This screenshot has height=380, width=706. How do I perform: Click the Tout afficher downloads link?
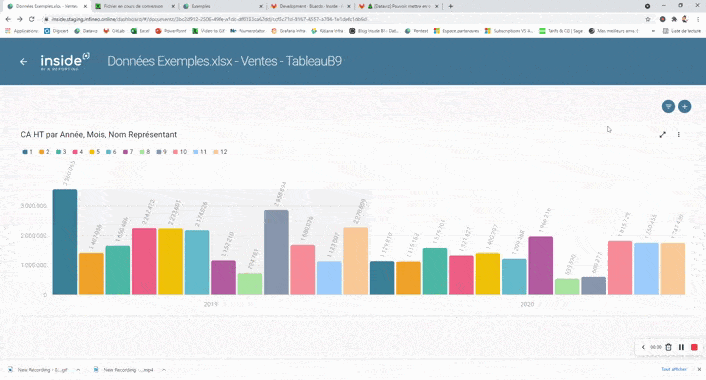tap(674, 369)
